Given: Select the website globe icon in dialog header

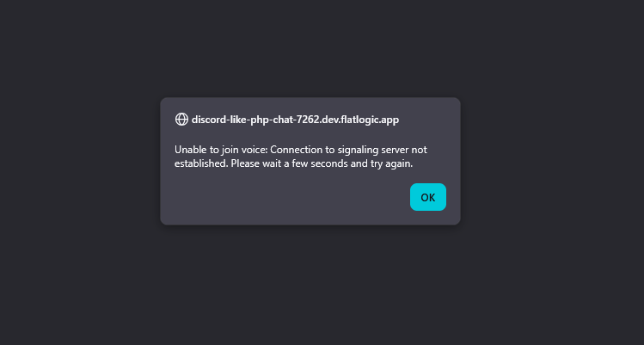Looking at the screenshot, I should click(181, 120).
